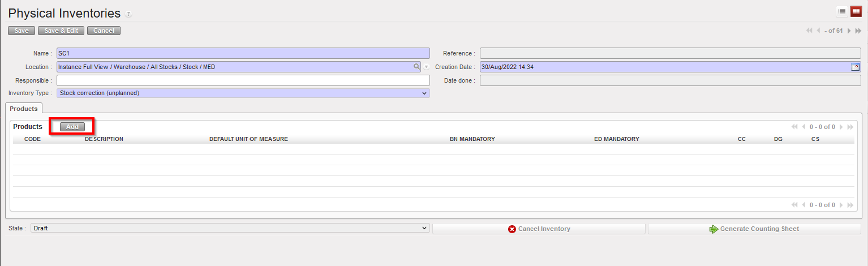Open the Creation Date calendar picker
Screen dimensions: 868x266
[x=854, y=67]
